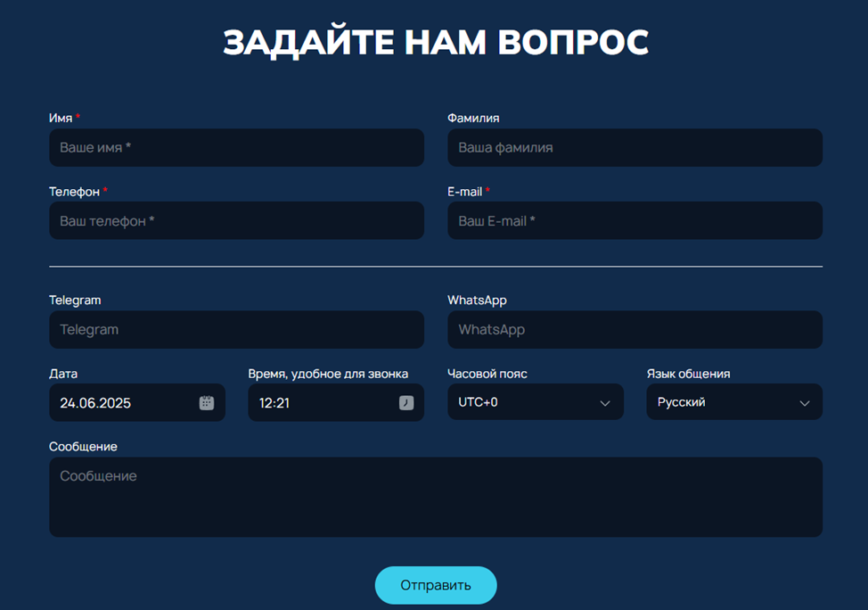The image size is (868, 610).
Task: Expand the UTC+0 timezone selector
Action: pyautogui.click(x=535, y=402)
